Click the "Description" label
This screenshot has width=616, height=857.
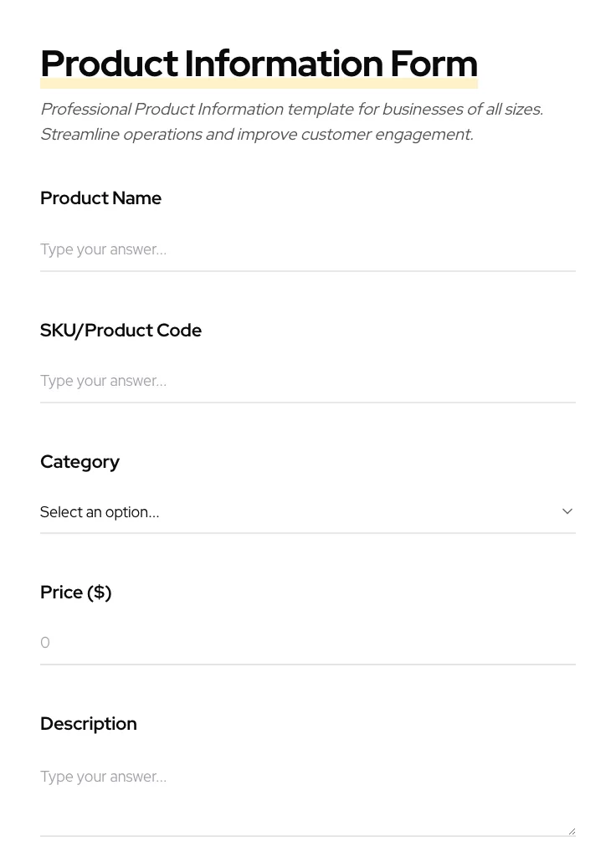tap(88, 723)
